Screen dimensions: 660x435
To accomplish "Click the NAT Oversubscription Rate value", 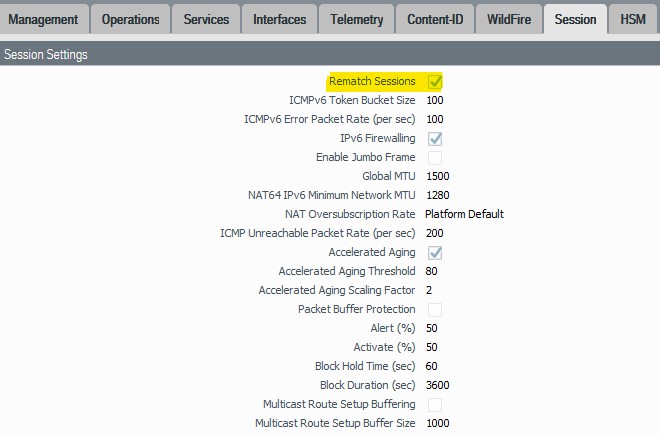I will (x=464, y=214).
